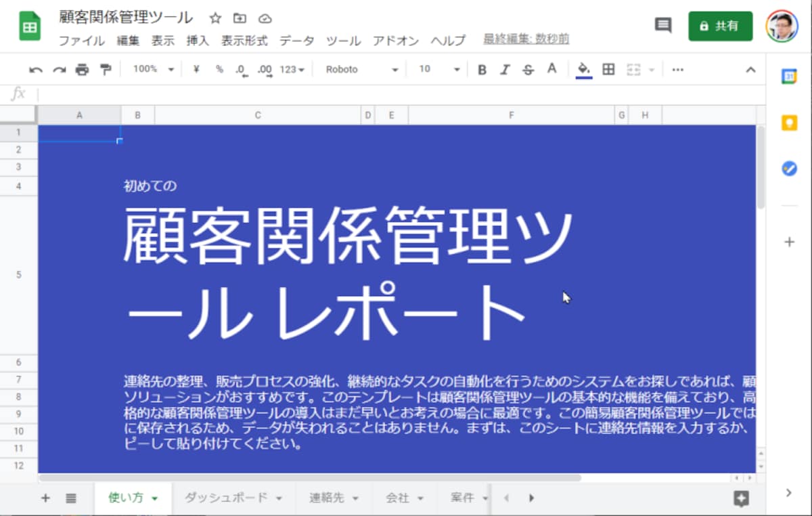Open the ツール menu
Viewport: 812px width, 516px height.
click(x=343, y=41)
